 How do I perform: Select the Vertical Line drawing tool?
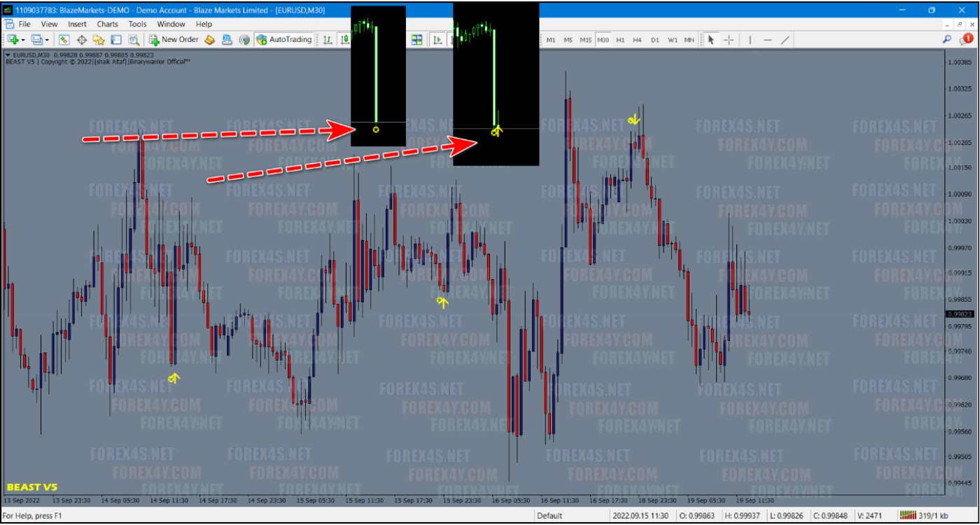[750, 40]
